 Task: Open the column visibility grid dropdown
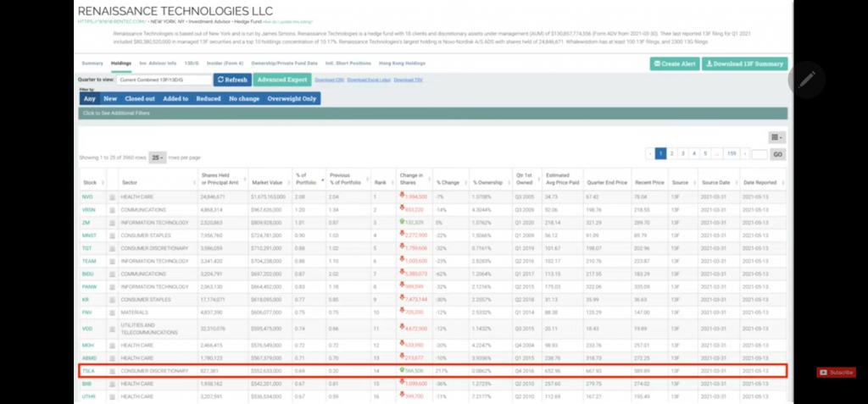click(x=776, y=138)
